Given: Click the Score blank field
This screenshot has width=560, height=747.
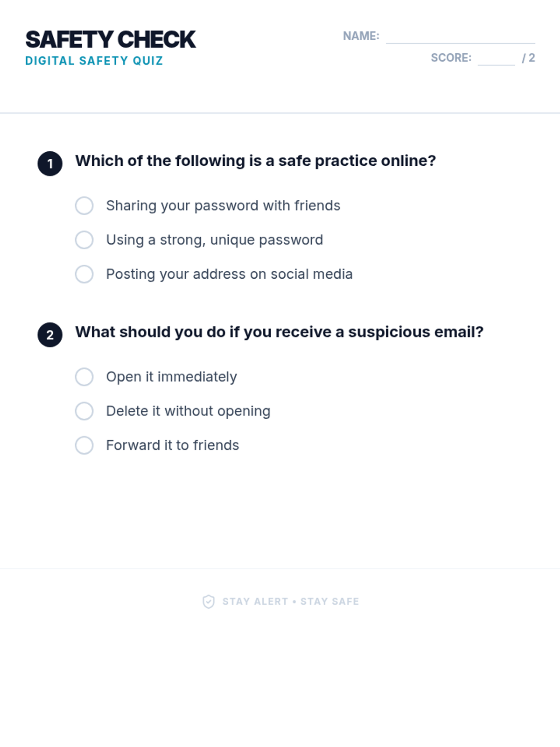Looking at the screenshot, I should pos(496,58).
